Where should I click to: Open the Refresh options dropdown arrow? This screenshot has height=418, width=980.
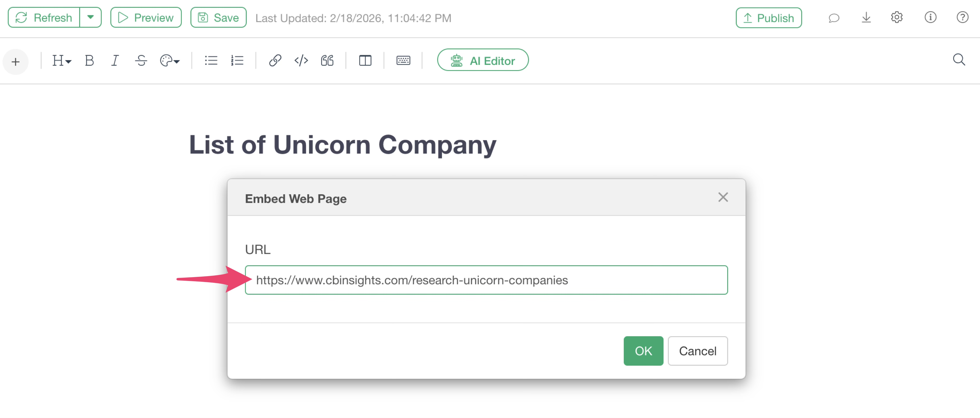(x=91, y=18)
